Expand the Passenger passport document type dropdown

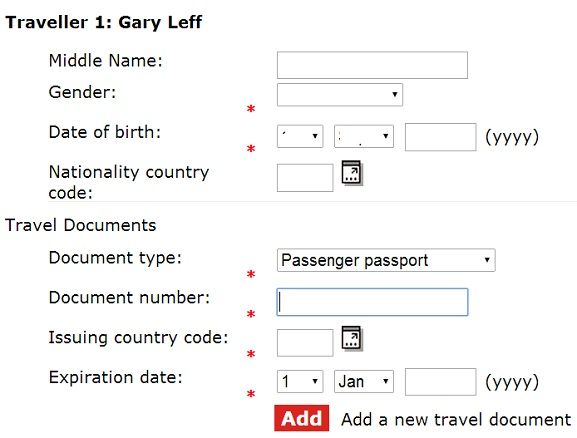tap(386, 260)
